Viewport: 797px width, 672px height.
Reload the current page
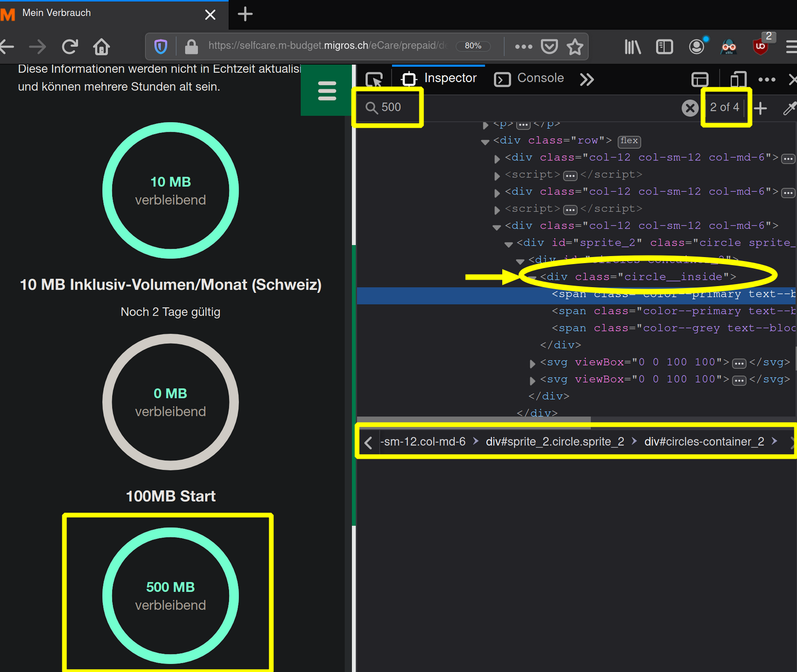(x=70, y=47)
